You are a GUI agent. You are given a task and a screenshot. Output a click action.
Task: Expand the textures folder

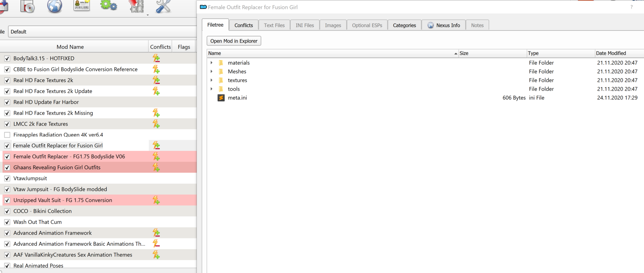coord(212,80)
